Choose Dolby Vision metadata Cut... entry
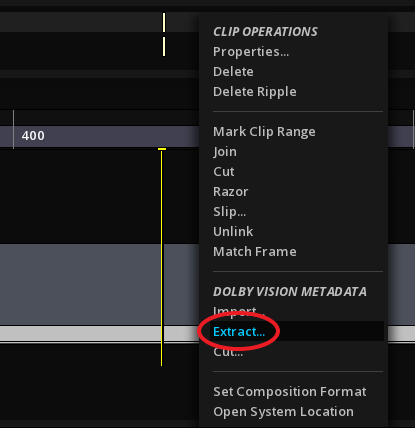Image resolution: width=415 pixels, height=428 pixels. point(228,352)
